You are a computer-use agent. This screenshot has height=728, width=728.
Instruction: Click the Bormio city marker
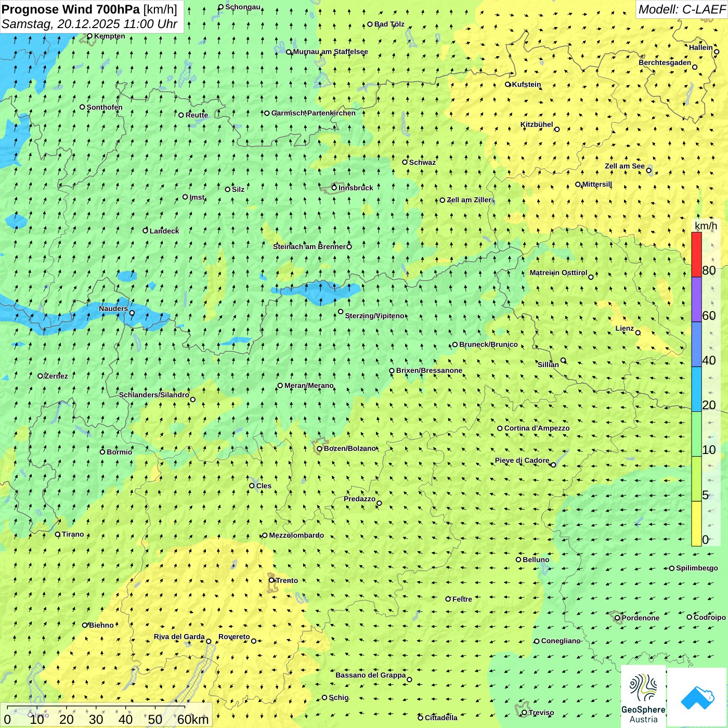tap(102, 451)
